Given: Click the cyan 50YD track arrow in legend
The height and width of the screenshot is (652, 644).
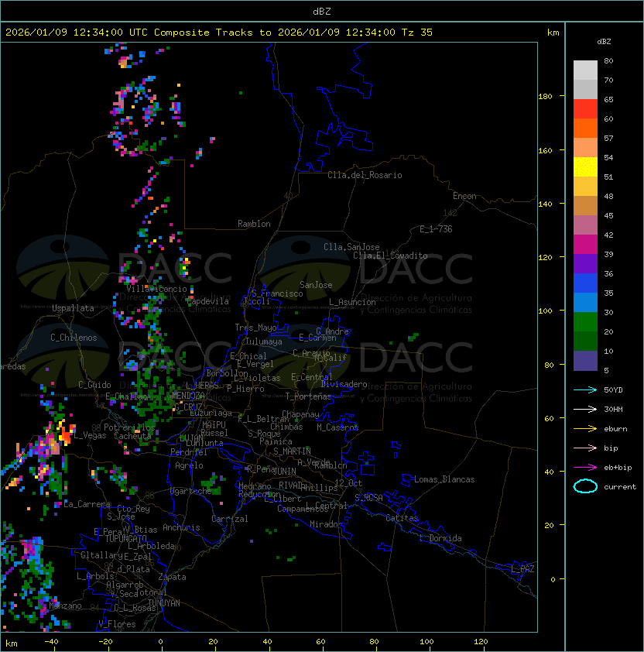Looking at the screenshot, I should (585, 390).
